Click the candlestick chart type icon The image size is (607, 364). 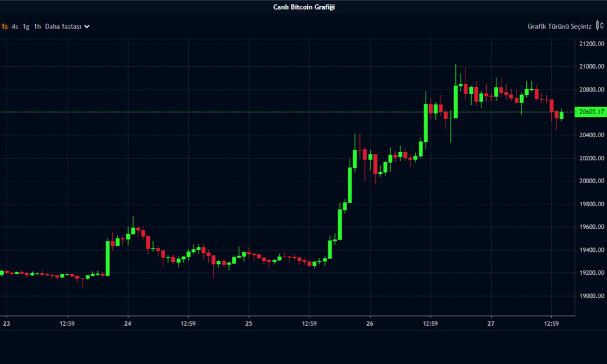coord(600,27)
